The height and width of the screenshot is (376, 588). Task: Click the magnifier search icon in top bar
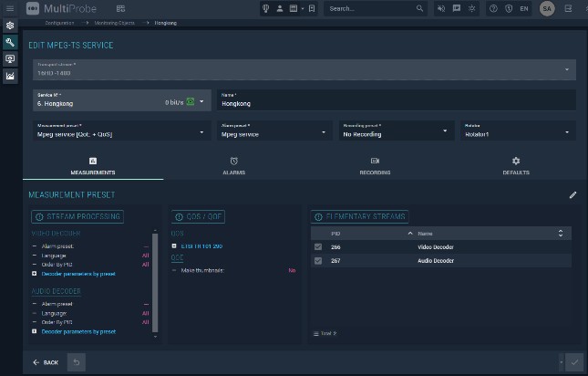point(420,8)
